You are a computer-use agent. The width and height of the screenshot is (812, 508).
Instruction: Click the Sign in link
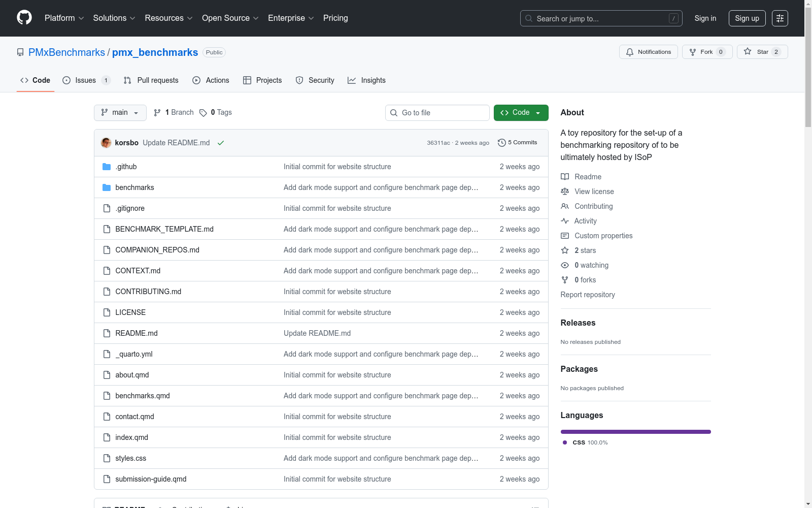tap(705, 18)
